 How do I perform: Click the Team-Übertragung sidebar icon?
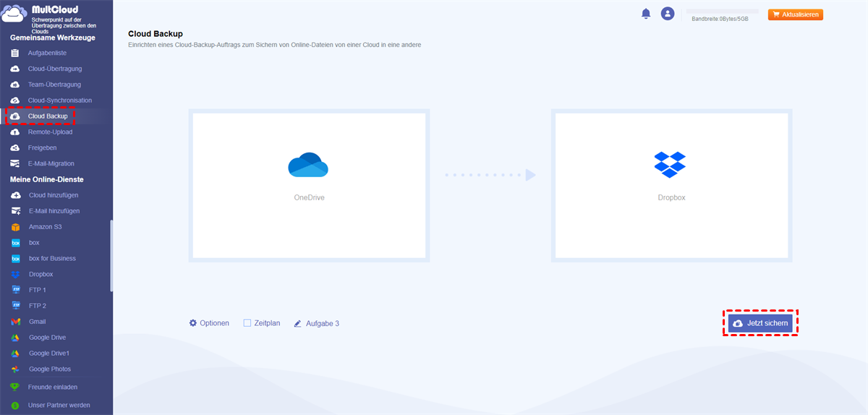pos(15,85)
